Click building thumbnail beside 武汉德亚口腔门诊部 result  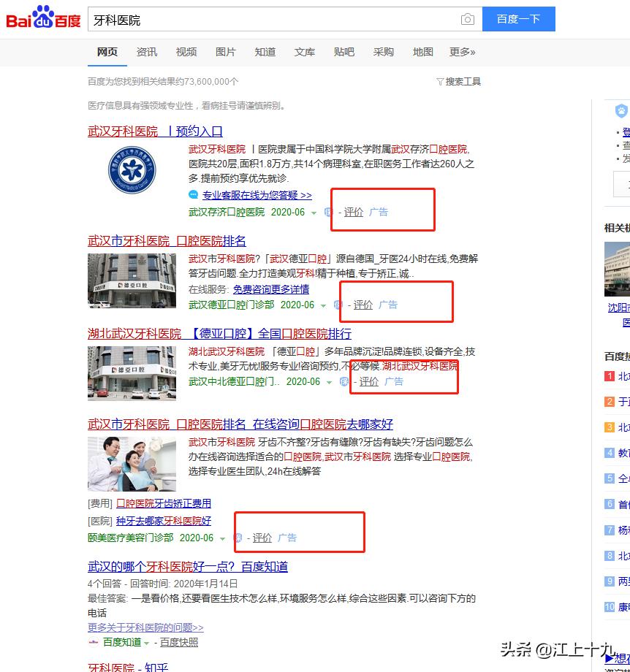132,280
